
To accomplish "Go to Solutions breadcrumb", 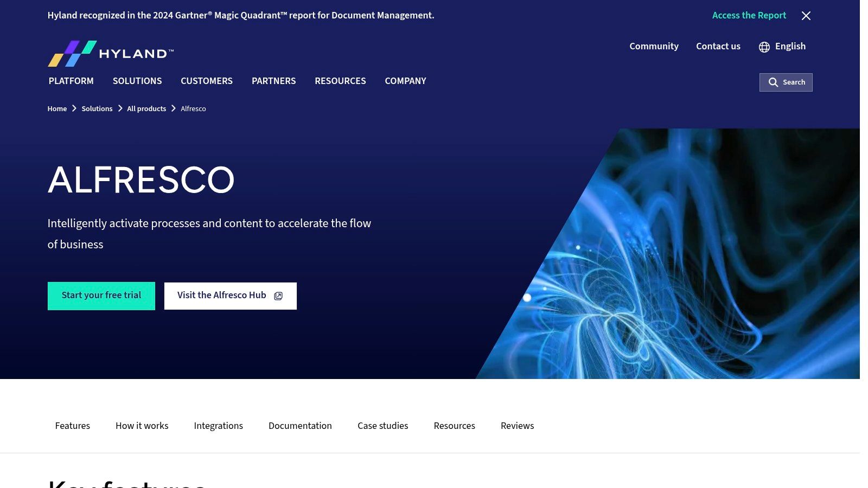I will click(97, 108).
